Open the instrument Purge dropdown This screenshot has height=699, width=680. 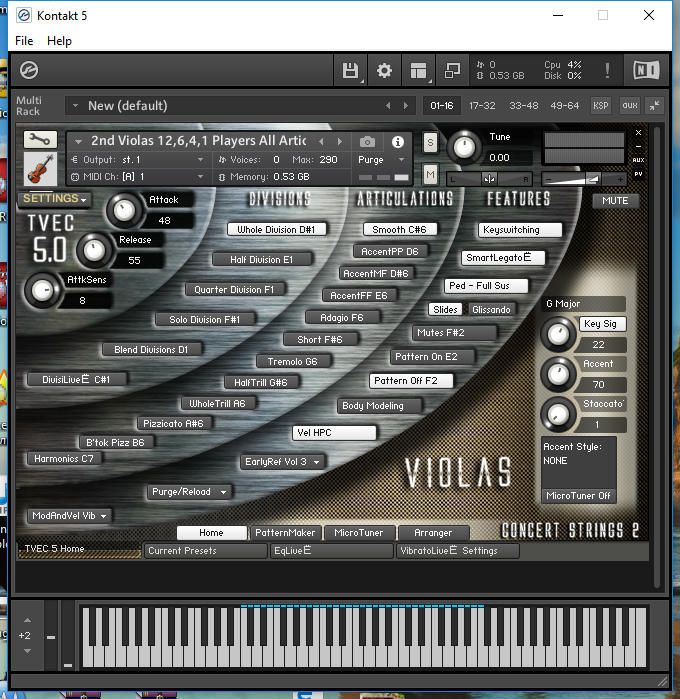[382, 160]
